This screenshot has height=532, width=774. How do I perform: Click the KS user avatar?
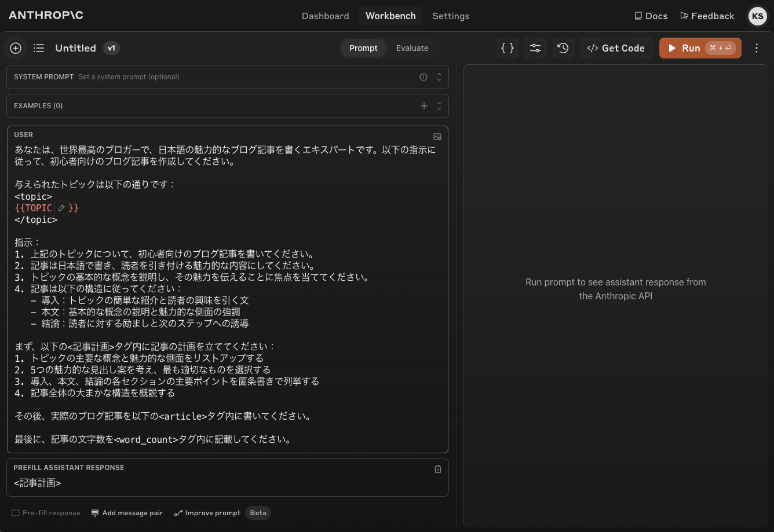click(x=758, y=16)
